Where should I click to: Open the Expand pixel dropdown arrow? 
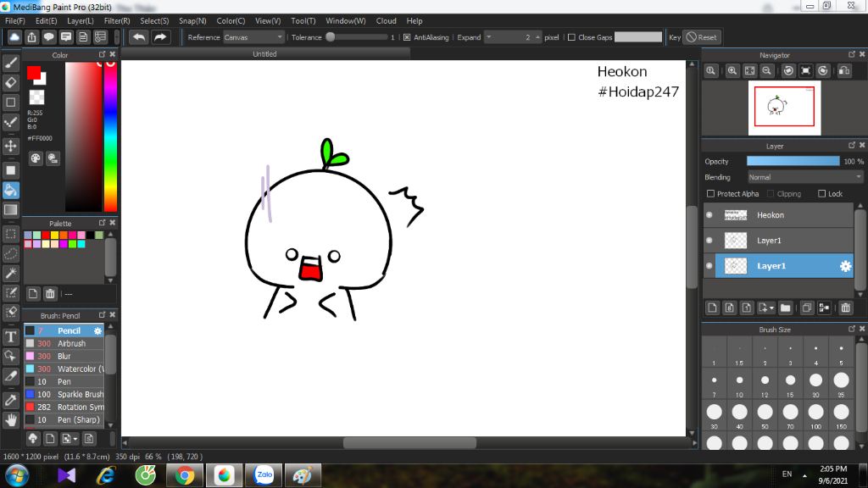[489, 37]
